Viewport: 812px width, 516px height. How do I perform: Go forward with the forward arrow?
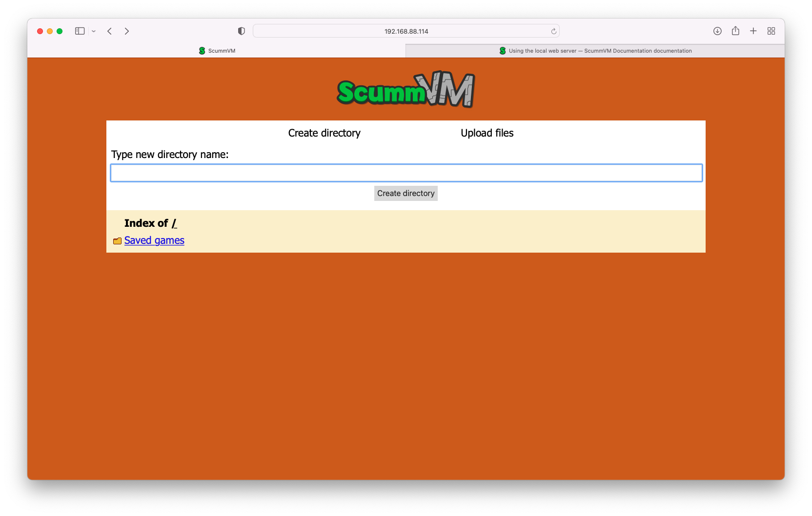coord(127,31)
